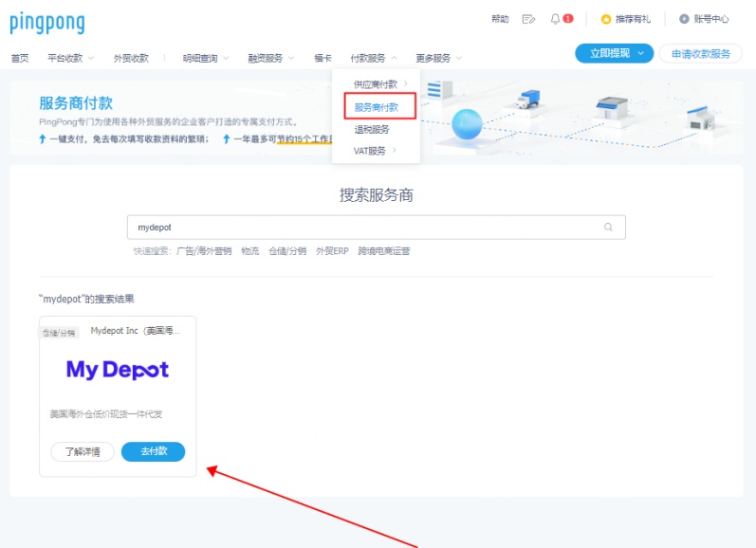Screen dimensions: 756x548
Task: Click 了解详情 button on Mydepot card
Action: coord(83,451)
